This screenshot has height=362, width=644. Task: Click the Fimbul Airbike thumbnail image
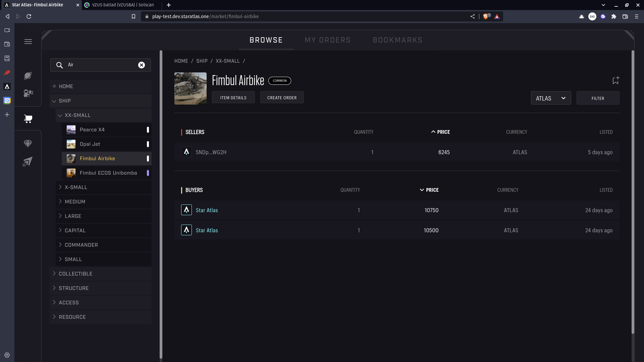pyautogui.click(x=191, y=88)
